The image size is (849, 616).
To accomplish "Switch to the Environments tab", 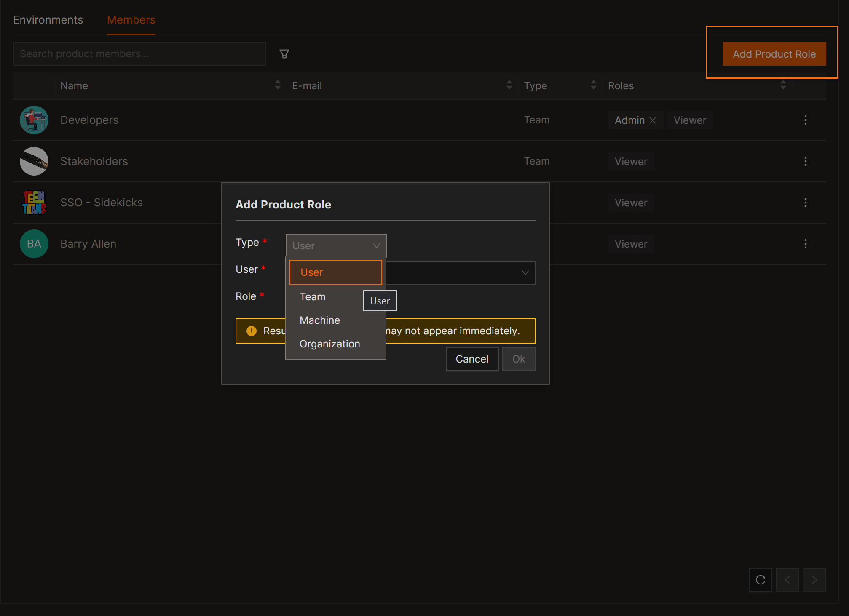I will 48,20.
